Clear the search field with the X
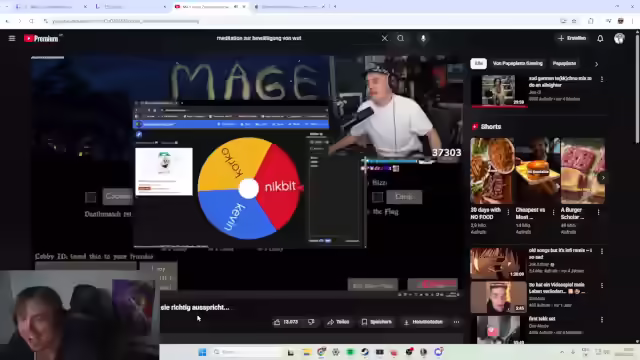Screen dimensions: 640x360 (384, 38)
